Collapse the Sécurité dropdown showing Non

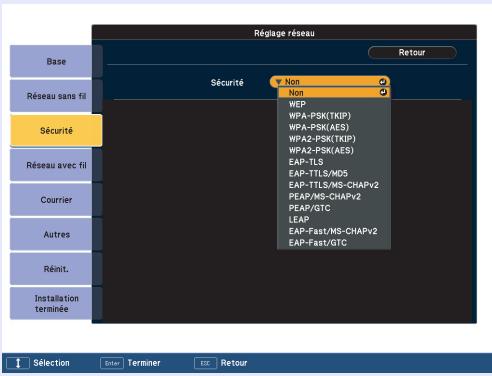330,82
